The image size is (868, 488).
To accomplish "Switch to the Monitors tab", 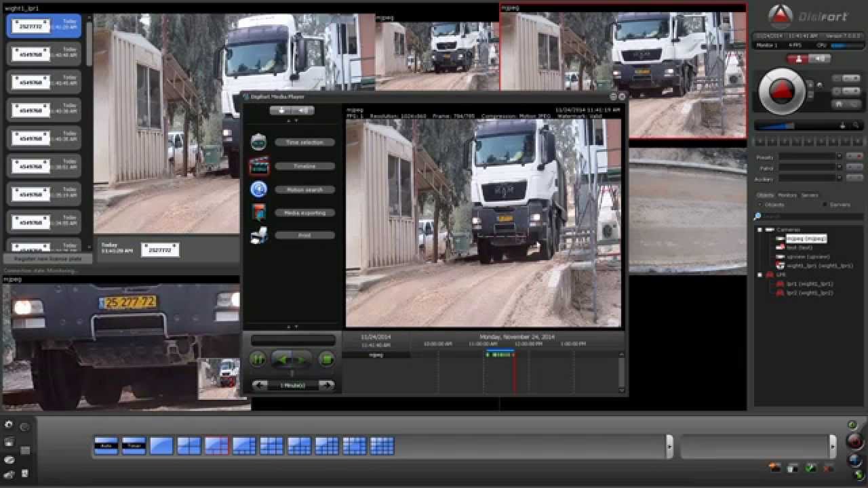I will click(x=787, y=195).
